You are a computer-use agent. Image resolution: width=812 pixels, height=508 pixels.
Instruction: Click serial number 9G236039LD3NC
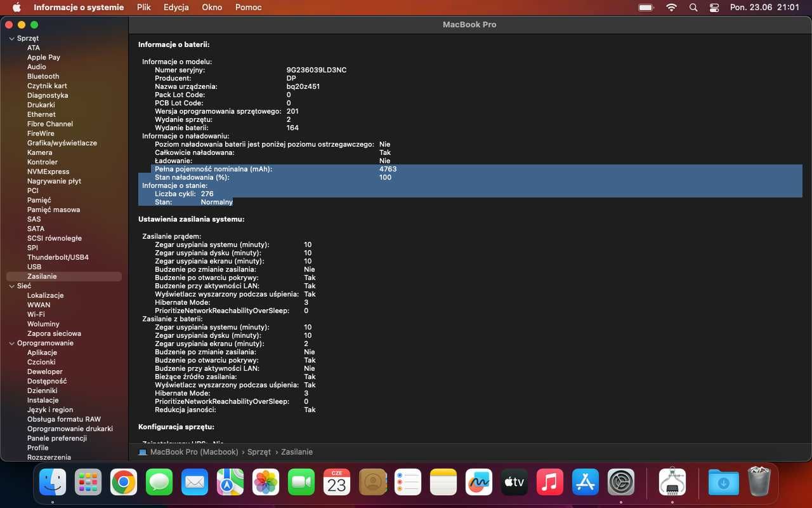point(317,70)
